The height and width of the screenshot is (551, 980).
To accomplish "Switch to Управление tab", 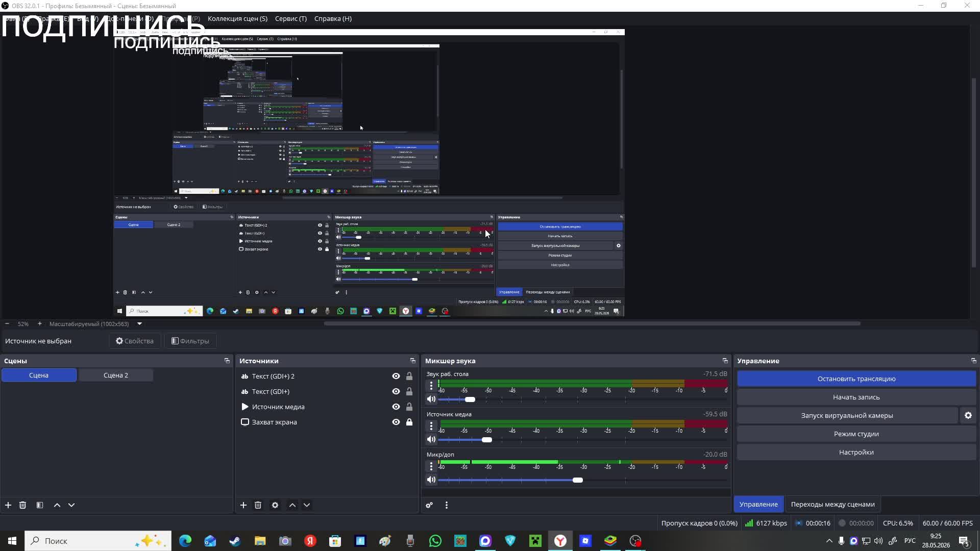I will click(758, 505).
